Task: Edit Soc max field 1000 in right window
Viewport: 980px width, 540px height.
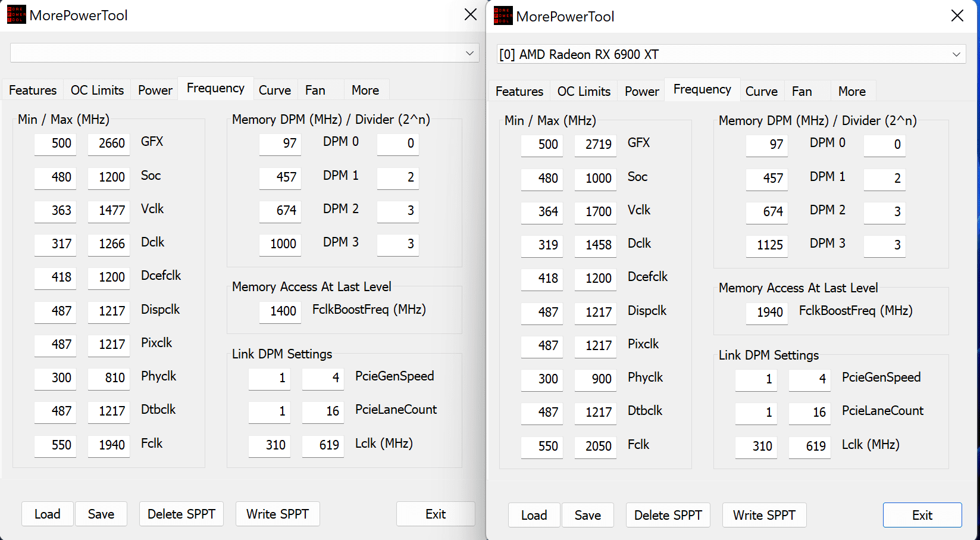Action: (596, 179)
